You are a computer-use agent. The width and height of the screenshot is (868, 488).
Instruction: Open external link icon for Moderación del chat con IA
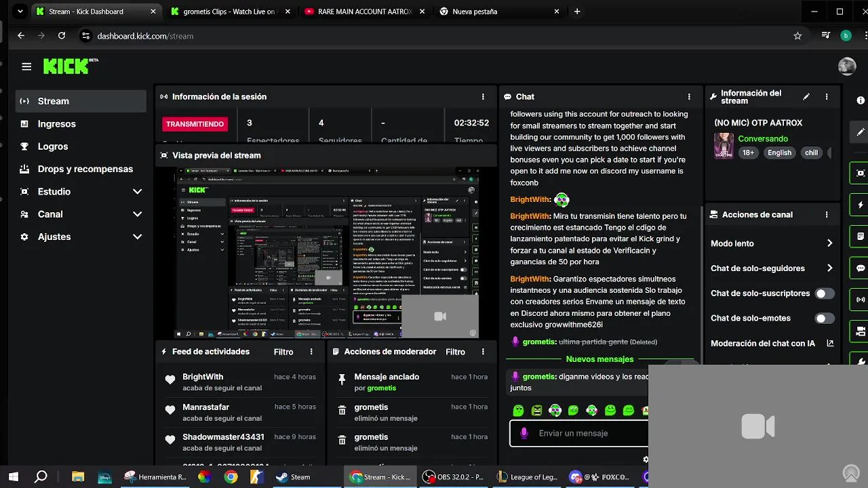(830, 344)
